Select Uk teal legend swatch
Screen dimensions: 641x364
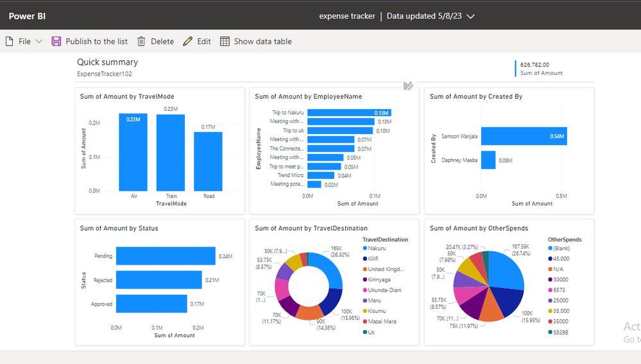coord(365,332)
